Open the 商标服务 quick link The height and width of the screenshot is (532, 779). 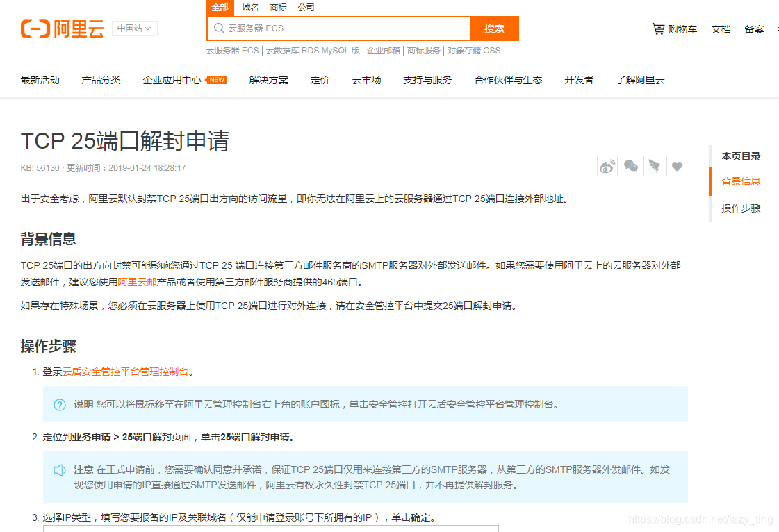[424, 51]
